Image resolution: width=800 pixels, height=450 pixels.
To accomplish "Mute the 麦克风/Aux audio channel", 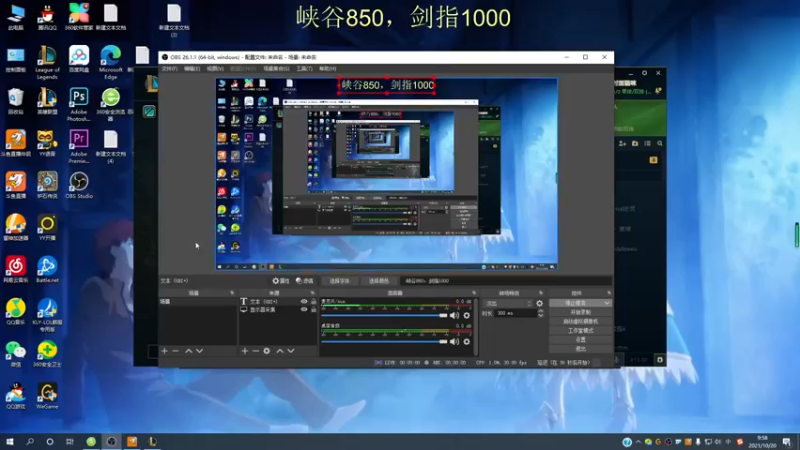I will (x=454, y=315).
